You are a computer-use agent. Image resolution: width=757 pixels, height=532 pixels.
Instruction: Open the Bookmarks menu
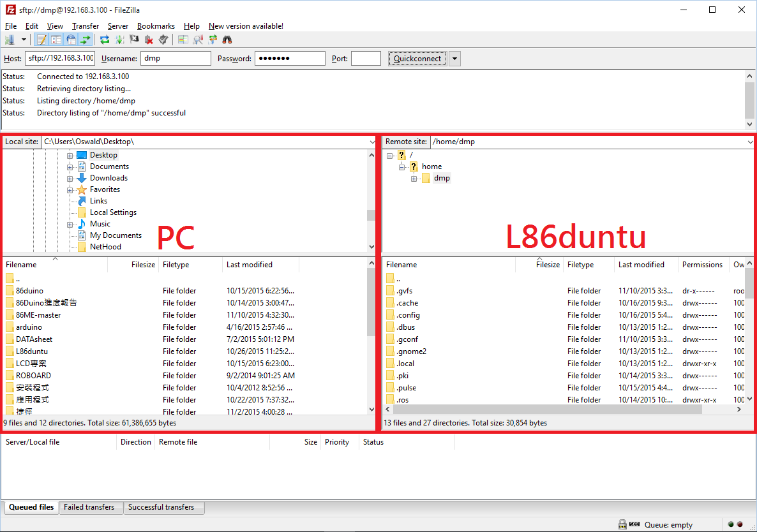coord(156,26)
